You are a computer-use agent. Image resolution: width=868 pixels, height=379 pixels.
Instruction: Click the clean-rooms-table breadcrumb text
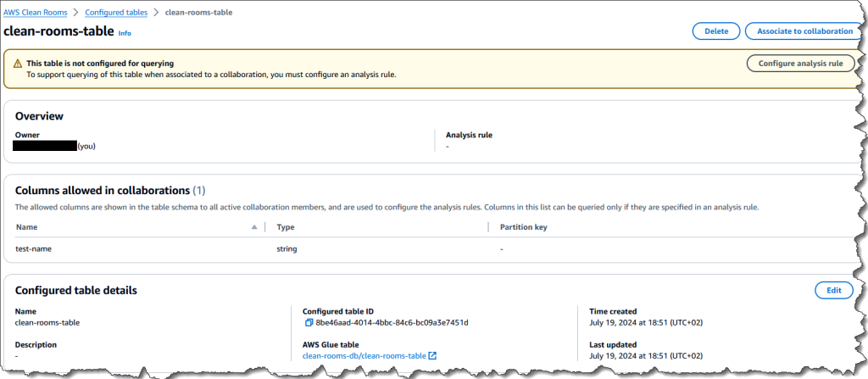pyautogui.click(x=198, y=12)
